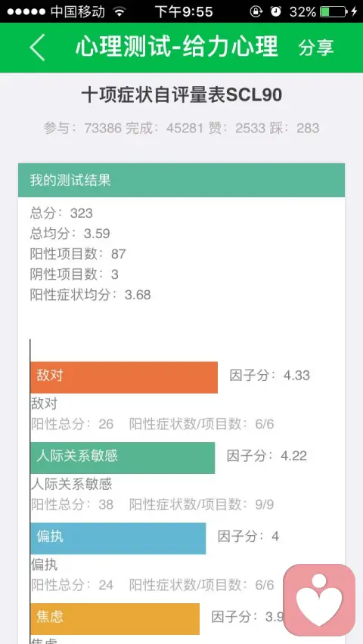Tap the 总分：323 result line
Image resolution: width=363 pixels, height=644 pixels.
pos(61,213)
